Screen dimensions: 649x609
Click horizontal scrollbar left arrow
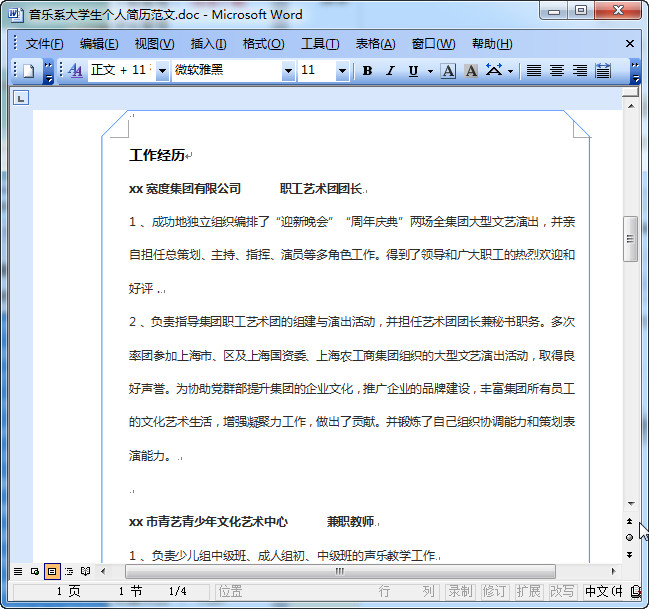pyautogui.click(x=103, y=572)
